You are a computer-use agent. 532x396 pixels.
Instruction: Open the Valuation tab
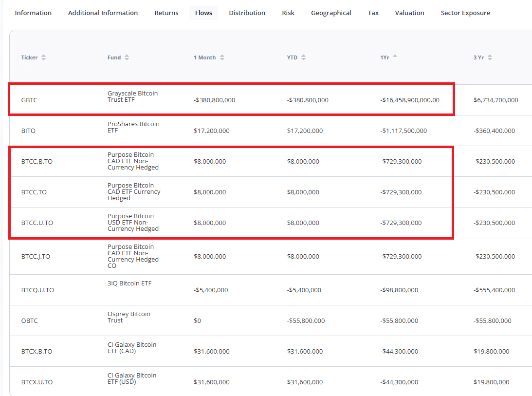coord(409,13)
